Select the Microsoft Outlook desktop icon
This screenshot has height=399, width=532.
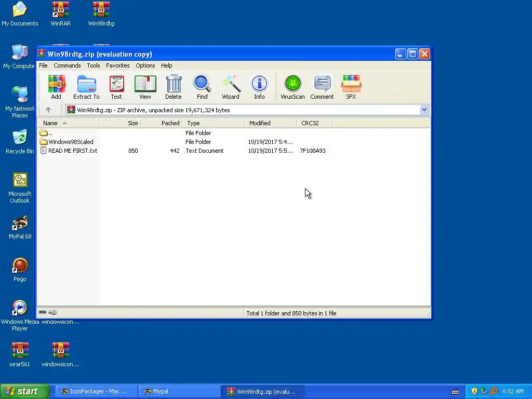(x=20, y=188)
